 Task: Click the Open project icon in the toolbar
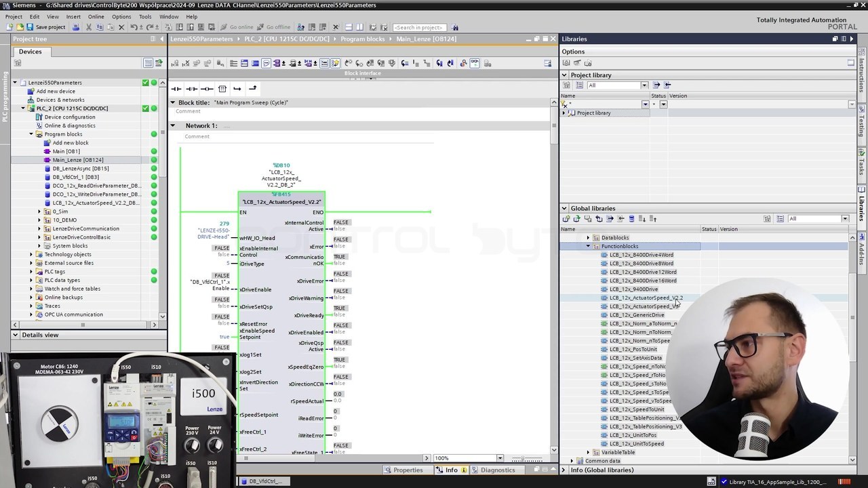tap(20, 27)
